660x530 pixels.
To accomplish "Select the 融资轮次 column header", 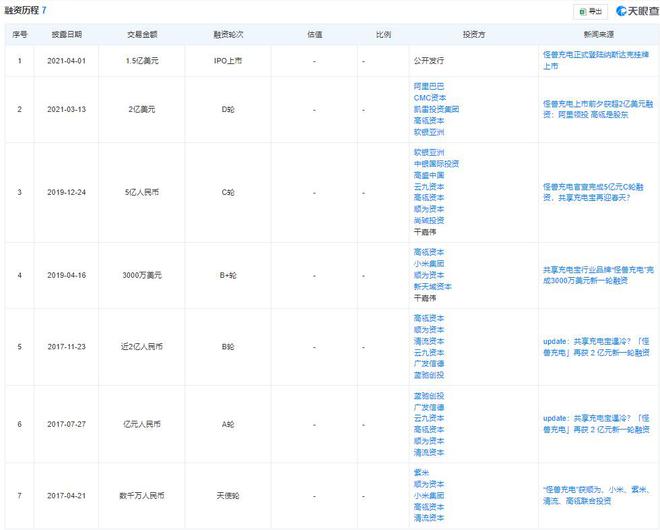I will tap(228, 35).
